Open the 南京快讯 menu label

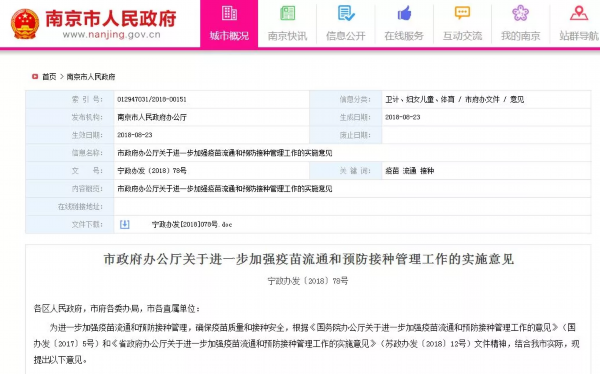pyautogui.click(x=287, y=36)
